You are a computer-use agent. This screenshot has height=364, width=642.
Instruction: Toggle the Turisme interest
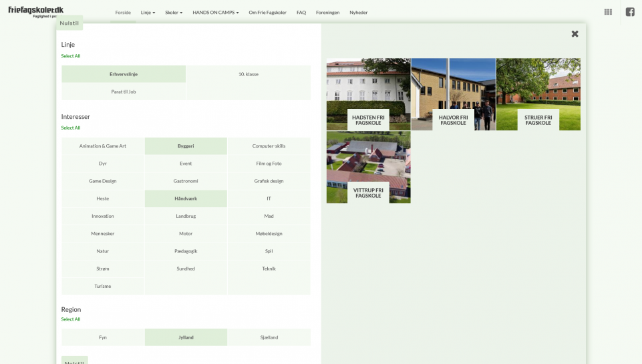click(x=103, y=287)
